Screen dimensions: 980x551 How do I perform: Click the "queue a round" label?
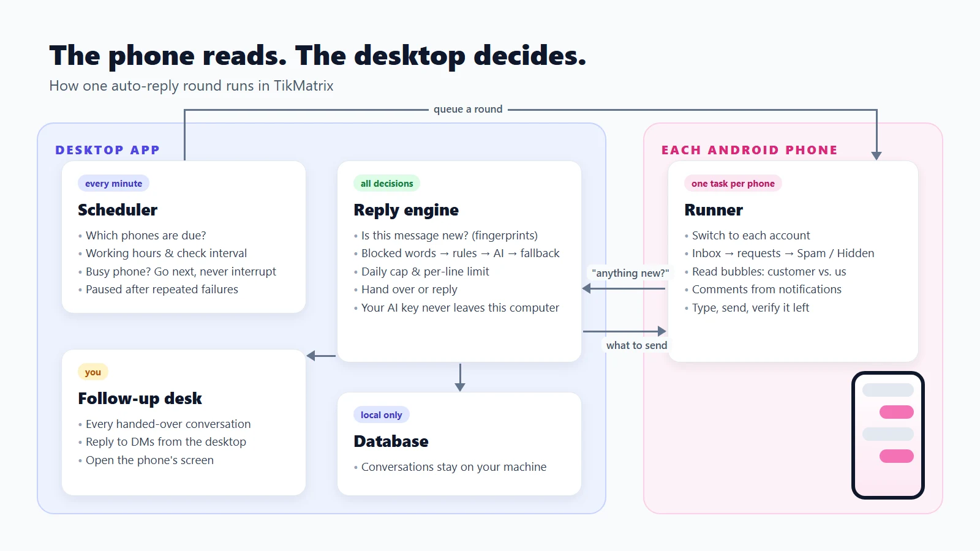468,109
